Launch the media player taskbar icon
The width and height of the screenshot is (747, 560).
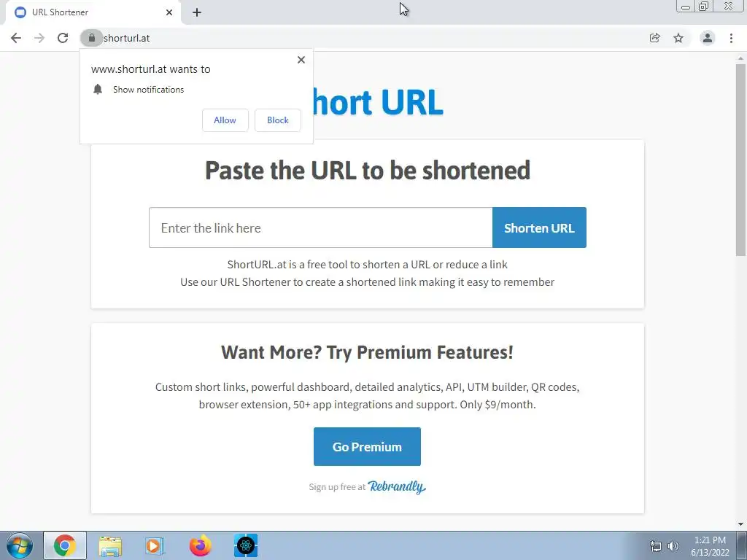point(155,545)
